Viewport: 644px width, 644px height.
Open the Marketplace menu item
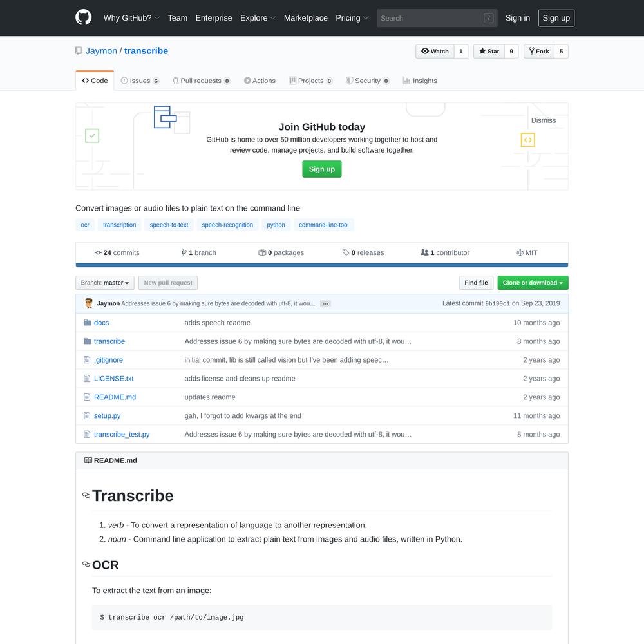pos(305,18)
